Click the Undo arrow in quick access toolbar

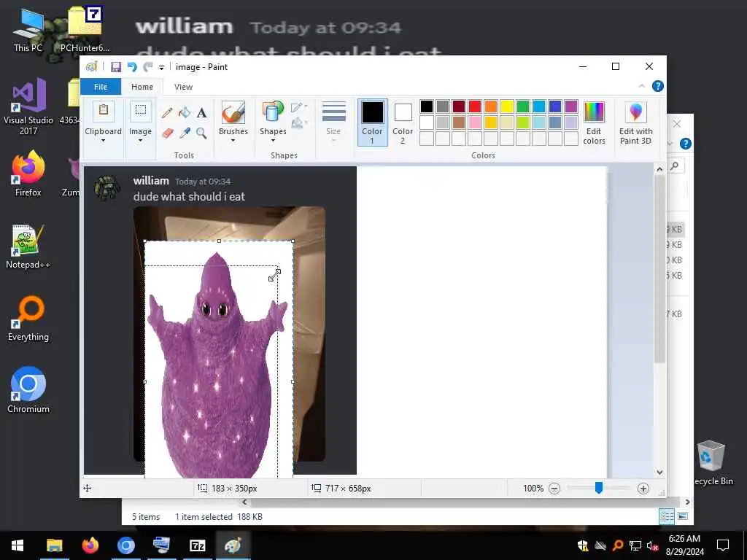point(132,67)
